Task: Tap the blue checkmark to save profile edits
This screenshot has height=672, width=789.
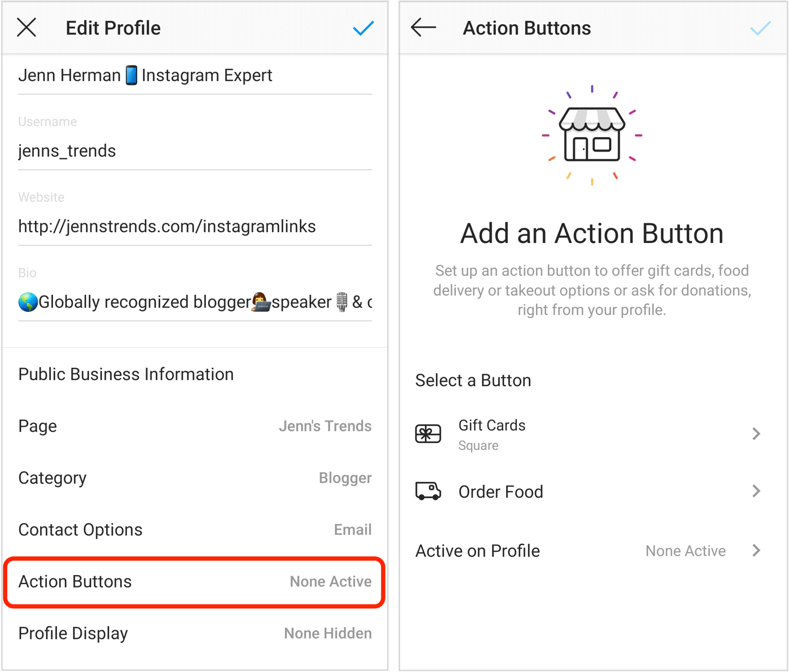Action: pos(364,28)
